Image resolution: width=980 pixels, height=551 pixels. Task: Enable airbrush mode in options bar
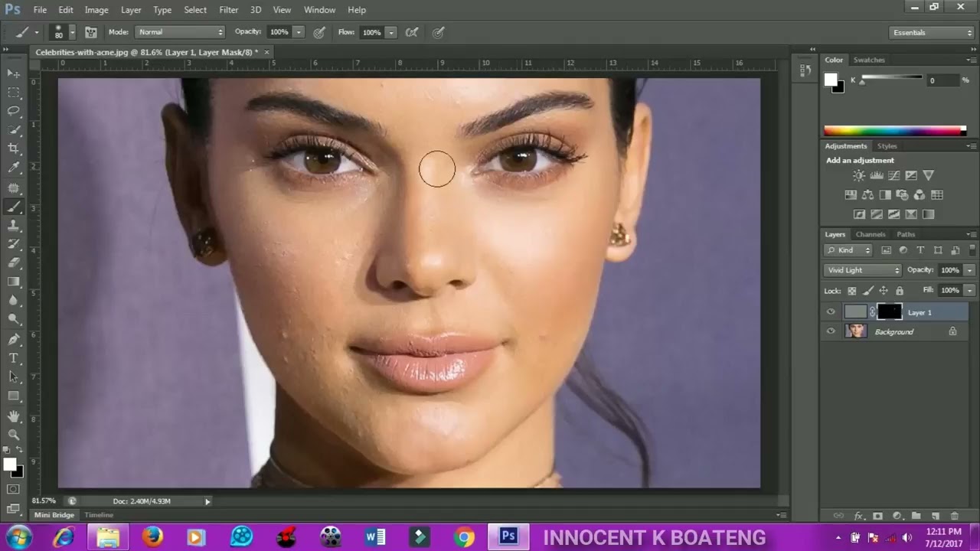(x=412, y=32)
